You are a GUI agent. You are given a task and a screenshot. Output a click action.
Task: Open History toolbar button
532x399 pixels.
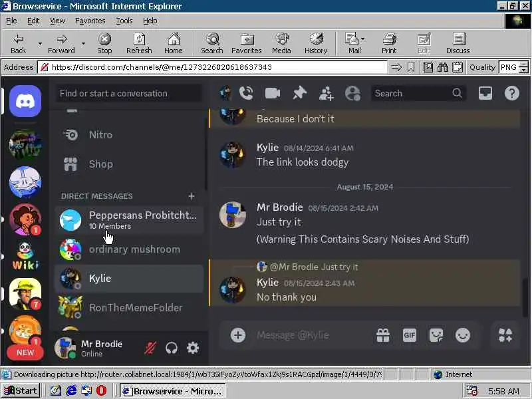(316, 43)
